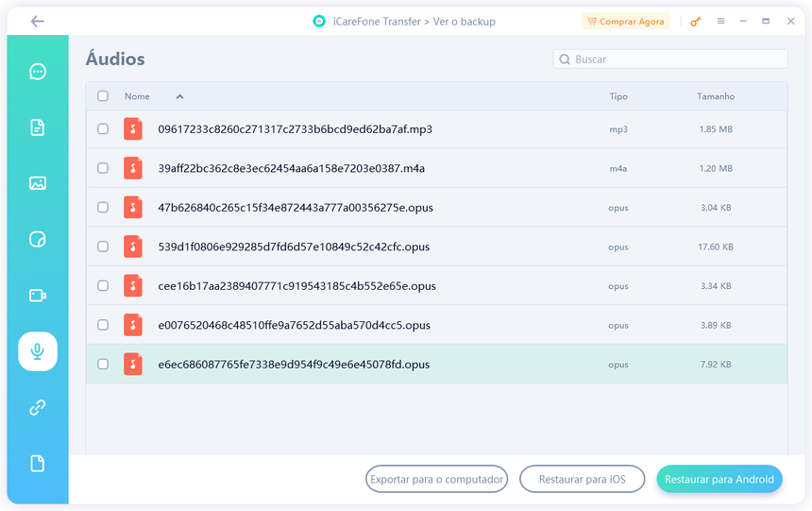Click Exportar para o computador button
The image size is (812, 511).
436,479
